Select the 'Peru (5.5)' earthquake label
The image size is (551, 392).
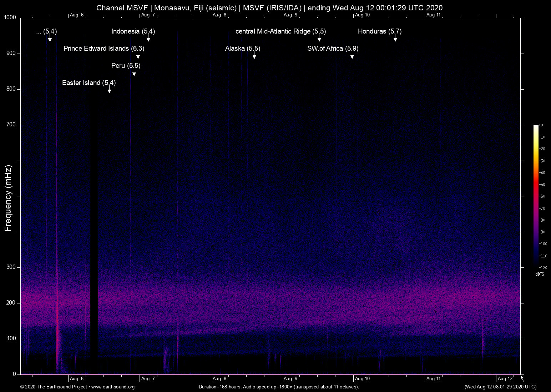coord(126,66)
